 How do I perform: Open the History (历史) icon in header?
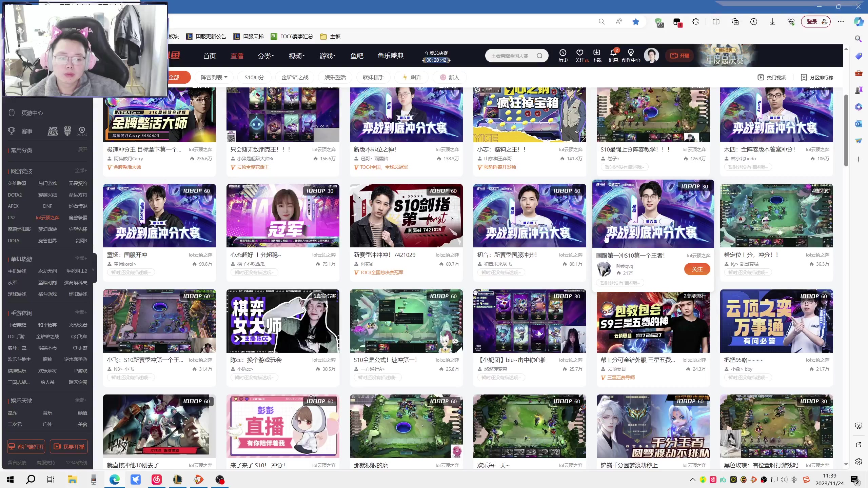coord(563,56)
